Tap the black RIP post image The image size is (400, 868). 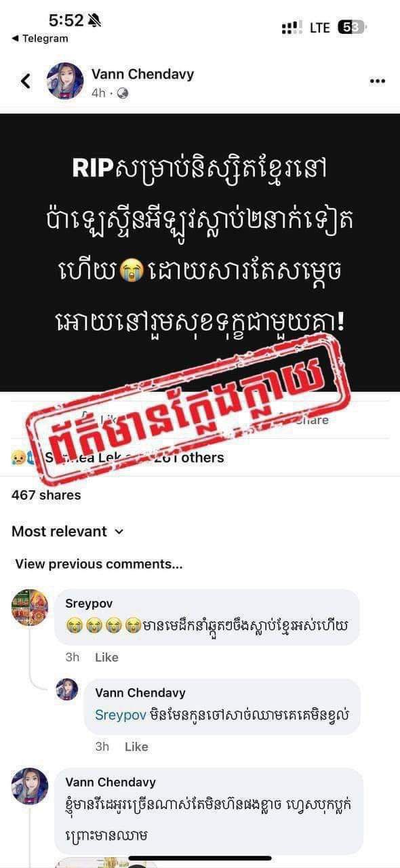coord(200,252)
